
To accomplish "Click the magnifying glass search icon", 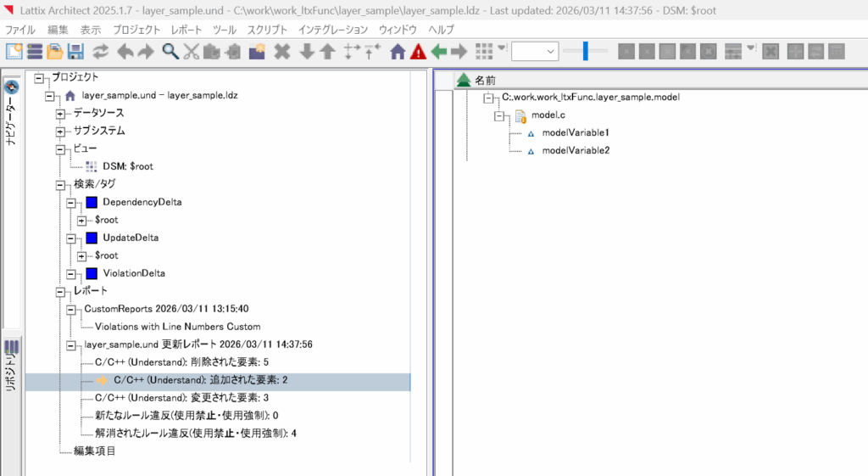I will [170, 51].
